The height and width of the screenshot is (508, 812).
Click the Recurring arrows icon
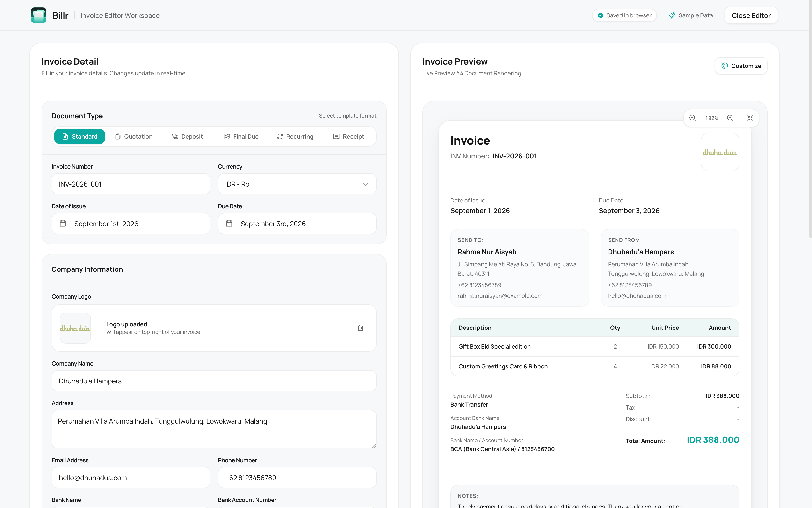coord(280,136)
